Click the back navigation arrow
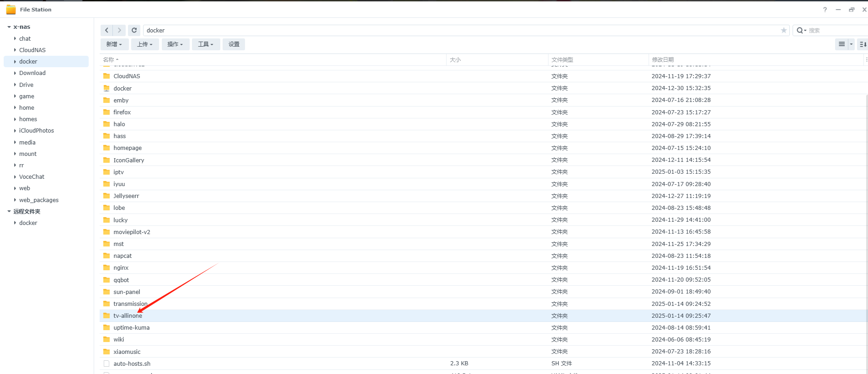868x374 pixels. [x=107, y=30]
